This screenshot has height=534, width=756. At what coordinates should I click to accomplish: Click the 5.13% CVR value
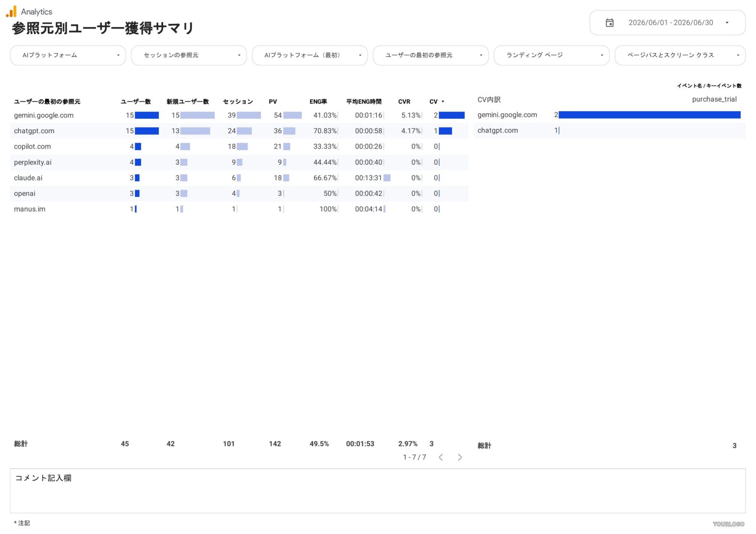(411, 115)
